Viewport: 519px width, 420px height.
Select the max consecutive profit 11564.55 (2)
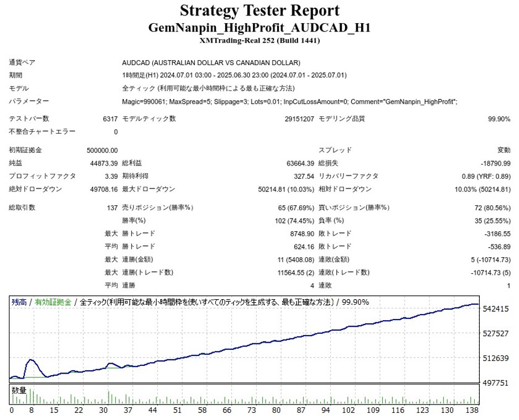click(295, 273)
